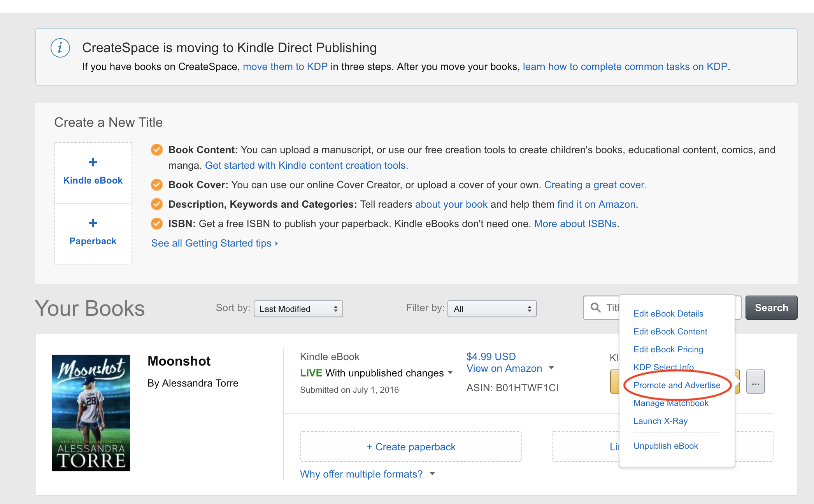Expand the LIVE With unpublished changes arrow

pos(450,373)
